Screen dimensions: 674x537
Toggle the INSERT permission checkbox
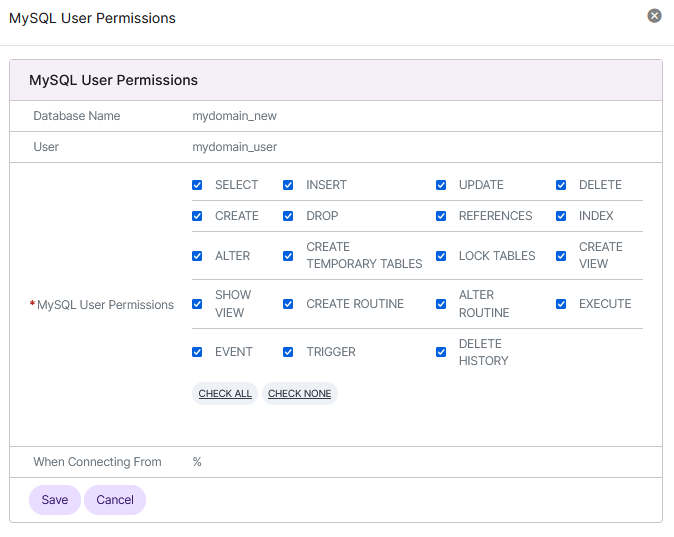pyautogui.click(x=288, y=185)
